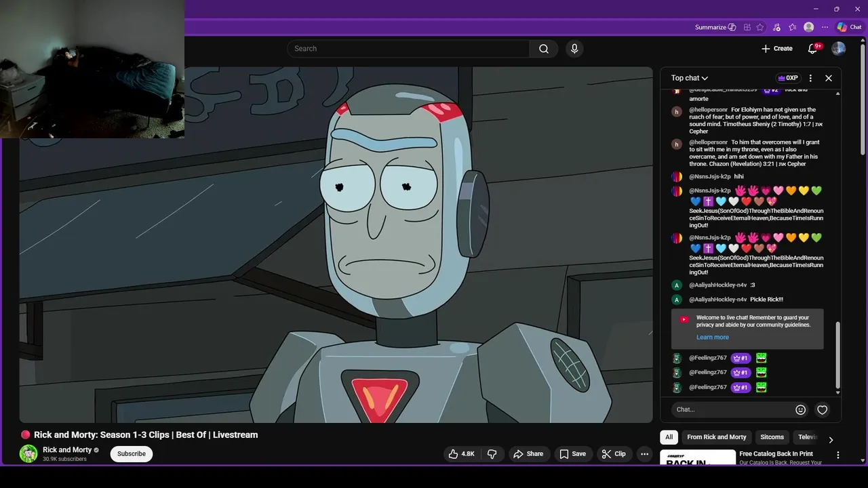Click the video title Rick and Morty Livestream
868x488 pixels.
click(146, 435)
